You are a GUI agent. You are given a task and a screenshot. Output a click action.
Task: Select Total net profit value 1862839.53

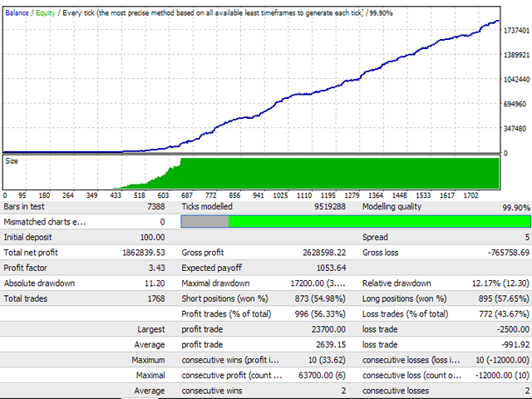tap(144, 253)
